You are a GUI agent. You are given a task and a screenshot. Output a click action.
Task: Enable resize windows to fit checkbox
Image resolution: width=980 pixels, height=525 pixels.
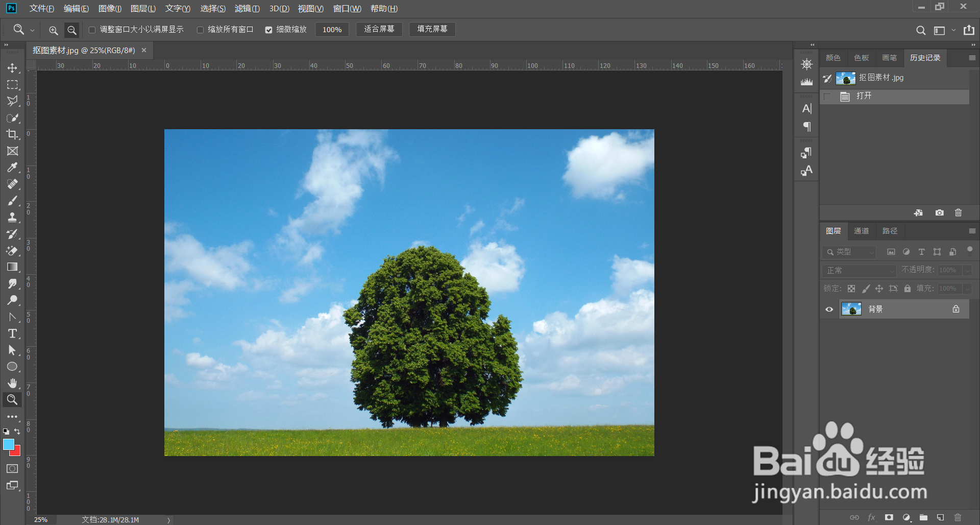tap(92, 30)
